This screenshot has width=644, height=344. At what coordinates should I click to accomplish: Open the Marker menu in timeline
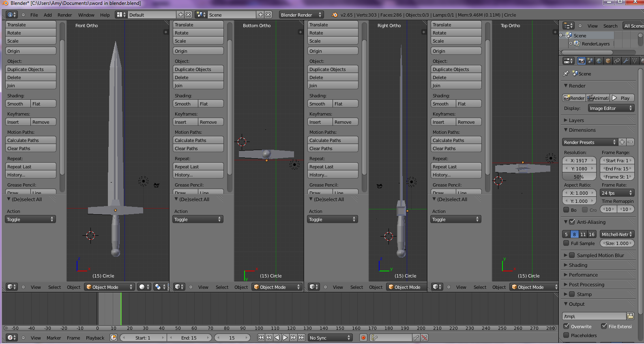click(54, 338)
